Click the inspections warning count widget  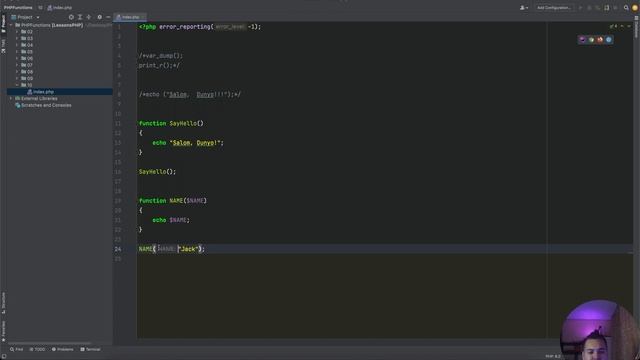click(613, 27)
